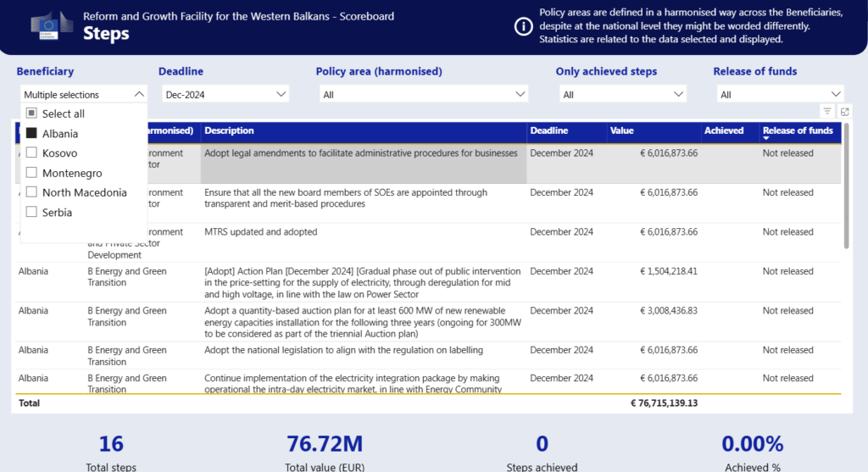
Task: Click the European Commission logo
Action: (52, 25)
